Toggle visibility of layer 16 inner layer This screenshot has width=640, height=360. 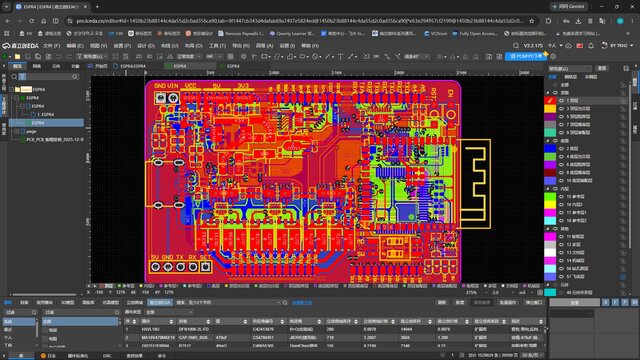[561, 204]
